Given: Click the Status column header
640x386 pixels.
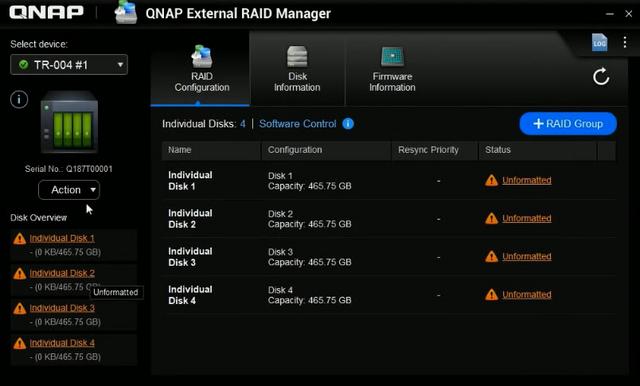Looking at the screenshot, I should pos(538,150).
